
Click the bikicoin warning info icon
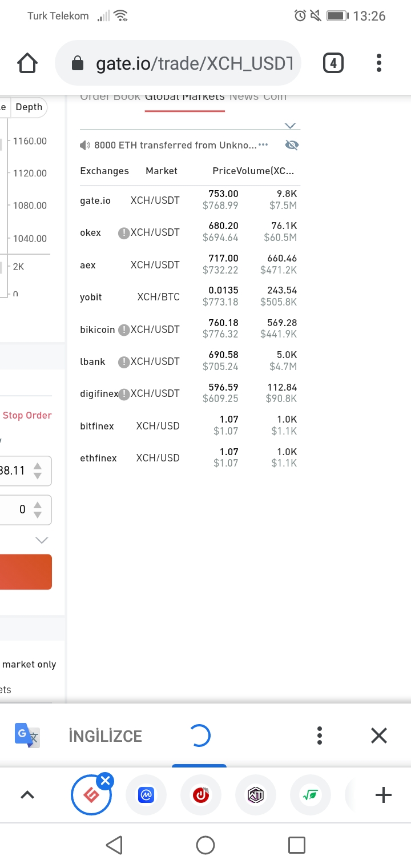tap(123, 330)
